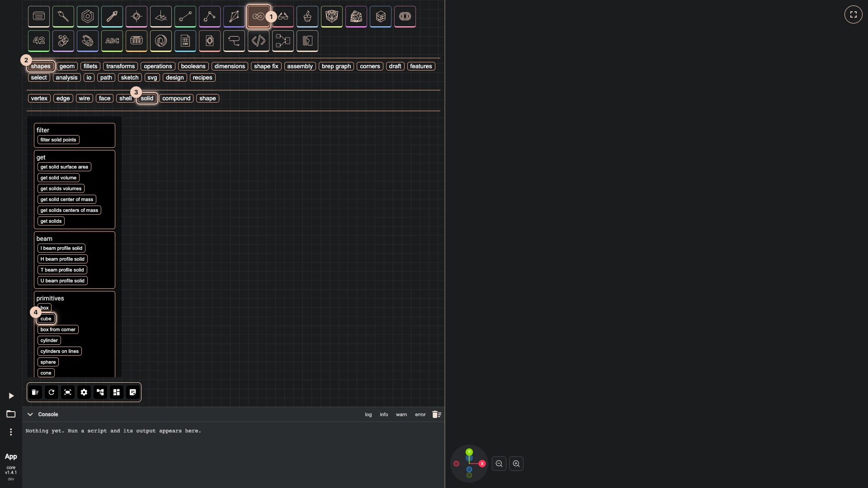Select the transforms tab
Screen dimensions: 868x488
click(121, 66)
